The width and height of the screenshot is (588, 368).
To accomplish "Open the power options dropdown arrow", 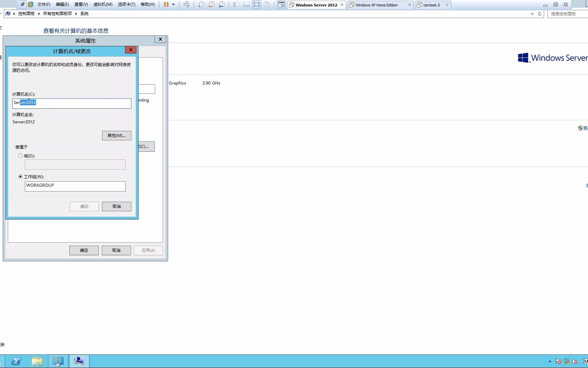I will 173,4.
